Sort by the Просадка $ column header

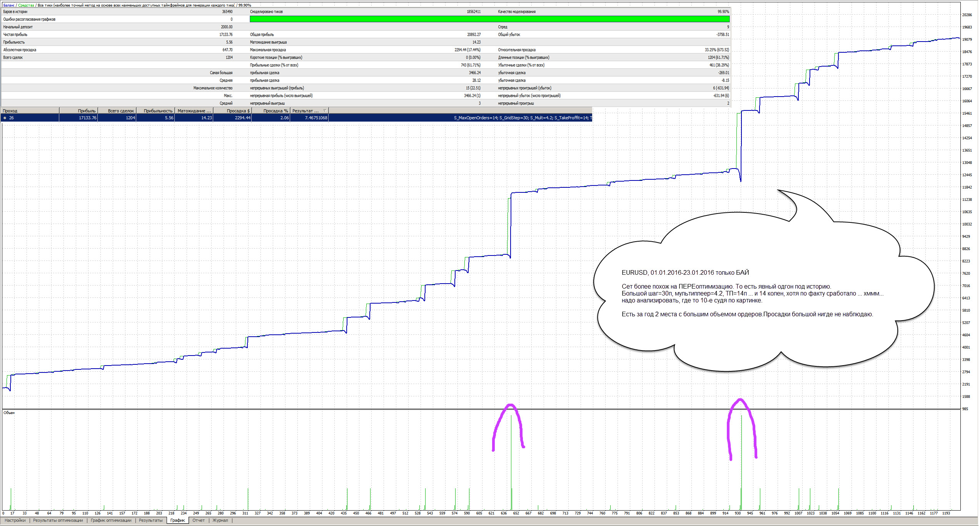click(232, 111)
